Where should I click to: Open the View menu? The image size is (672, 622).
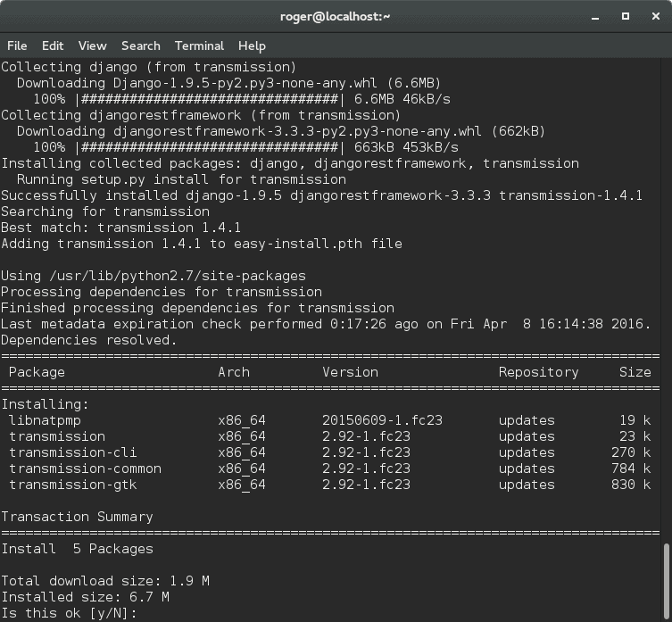click(92, 46)
